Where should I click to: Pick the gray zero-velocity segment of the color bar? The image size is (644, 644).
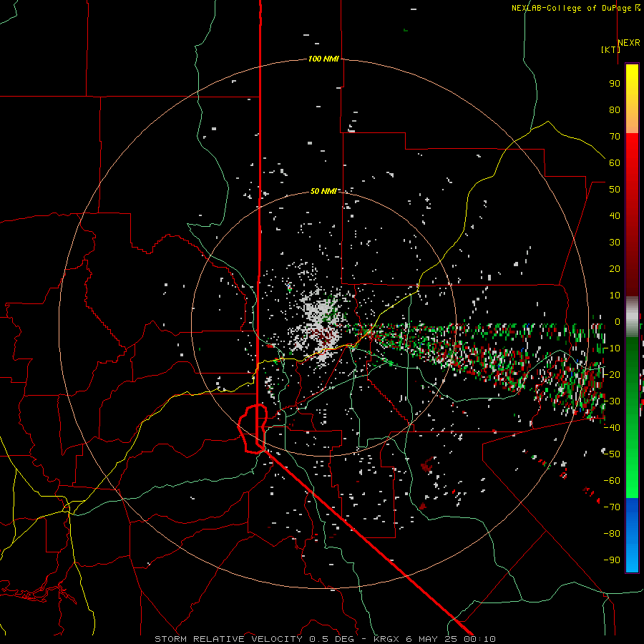click(632, 316)
